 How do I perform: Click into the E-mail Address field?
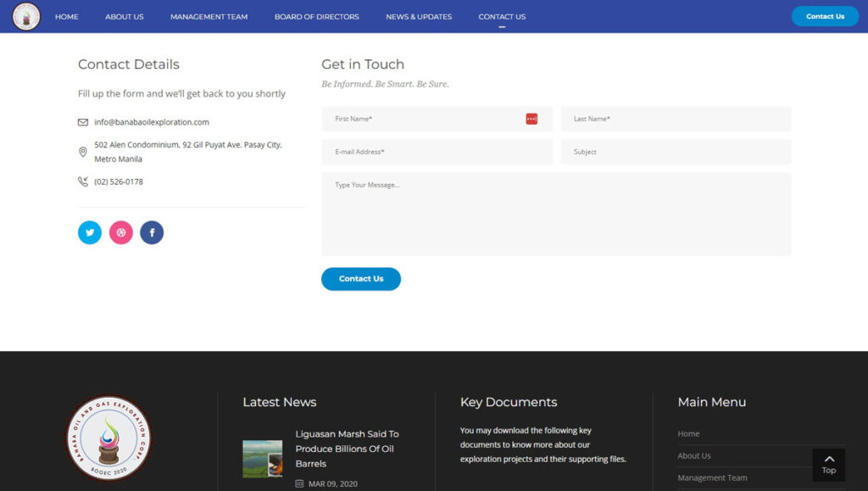pyautogui.click(x=437, y=152)
